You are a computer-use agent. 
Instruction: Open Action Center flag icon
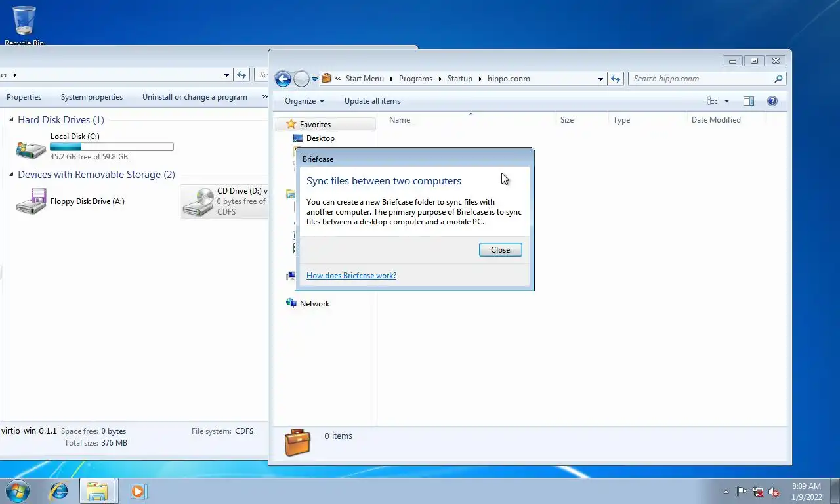point(742,492)
